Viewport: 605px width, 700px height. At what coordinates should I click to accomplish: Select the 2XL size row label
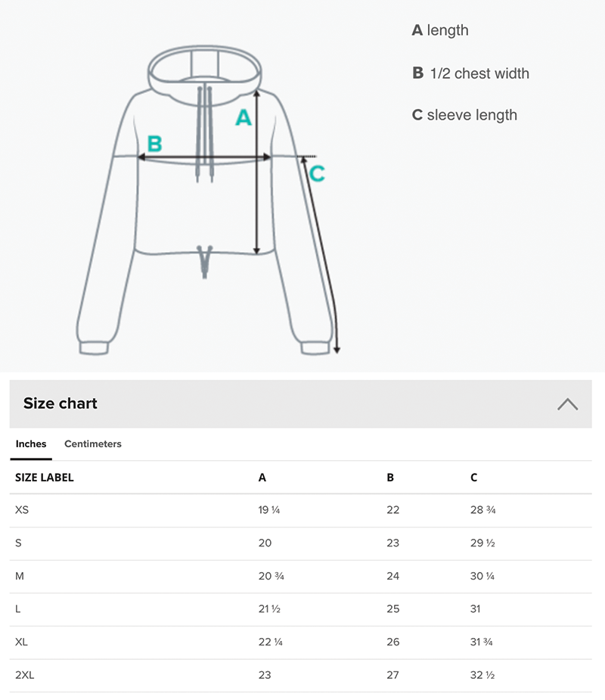point(24,675)
